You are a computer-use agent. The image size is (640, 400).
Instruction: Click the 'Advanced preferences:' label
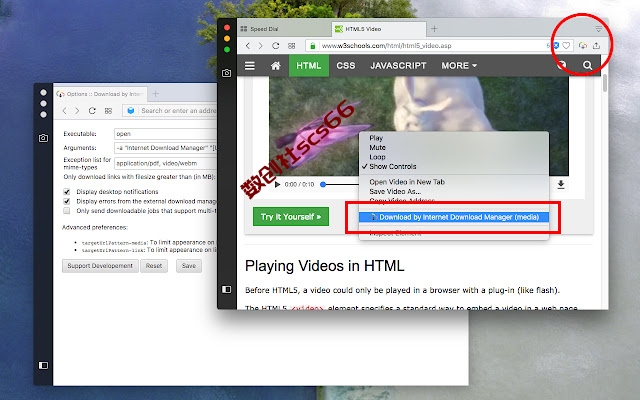95,227
